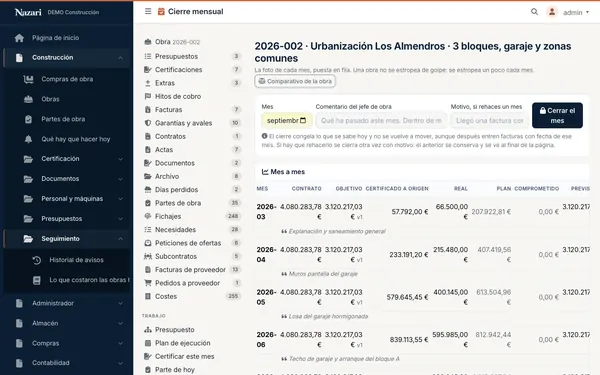Screen dimensions: 600x375
Task: Click the Costes calculator icon
Action: click(x=148, y=297)
